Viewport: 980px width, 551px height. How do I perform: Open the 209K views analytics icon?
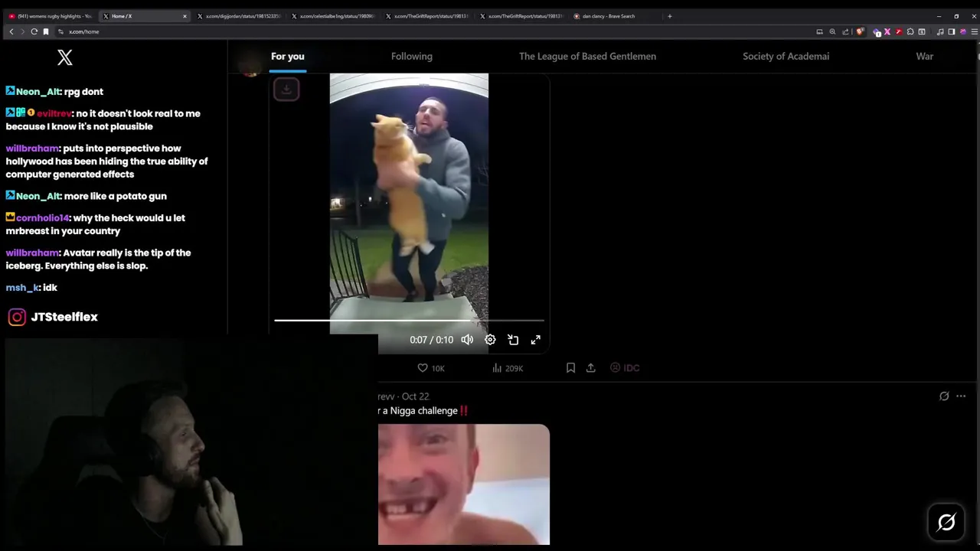click(x=508, y=368)
